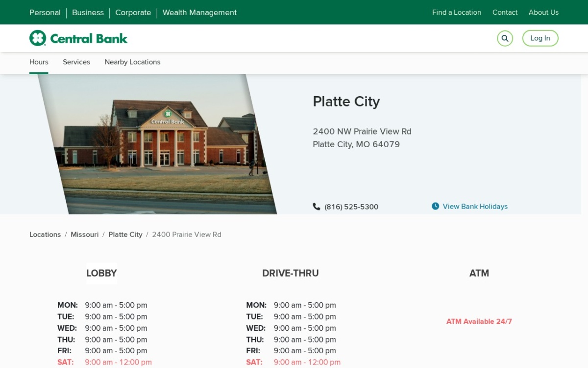Click the text Platte City, MO 64079

pyautogui.click(x=356, y=144)
